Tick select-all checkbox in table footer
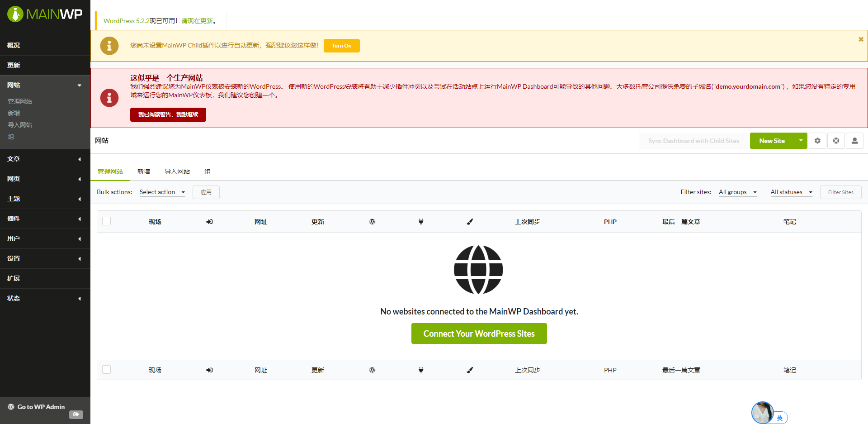The height and width of the screenshot is (424, 868). coord(107,370)
